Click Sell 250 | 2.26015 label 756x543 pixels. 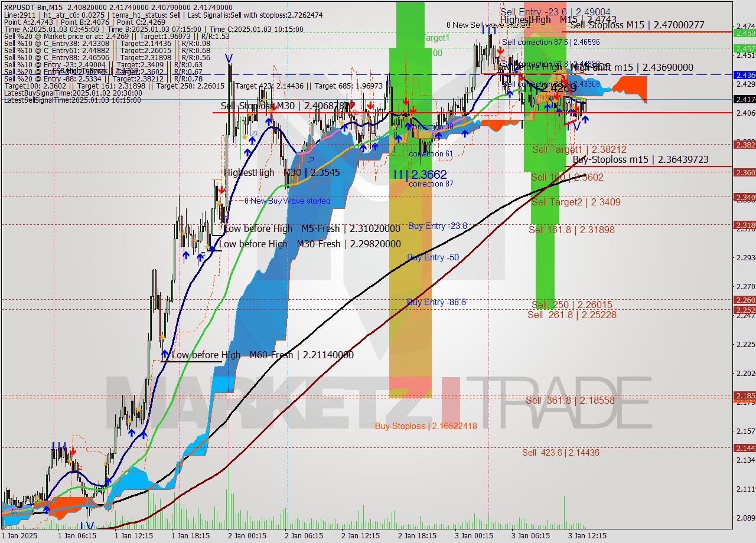pyautogui.click(x=572, y=305)
